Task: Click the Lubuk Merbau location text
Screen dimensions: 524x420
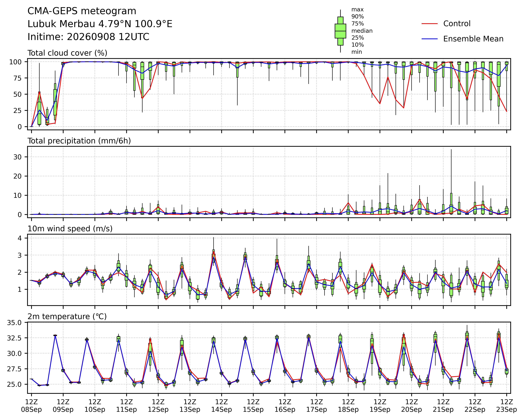Action: point(100,24)
